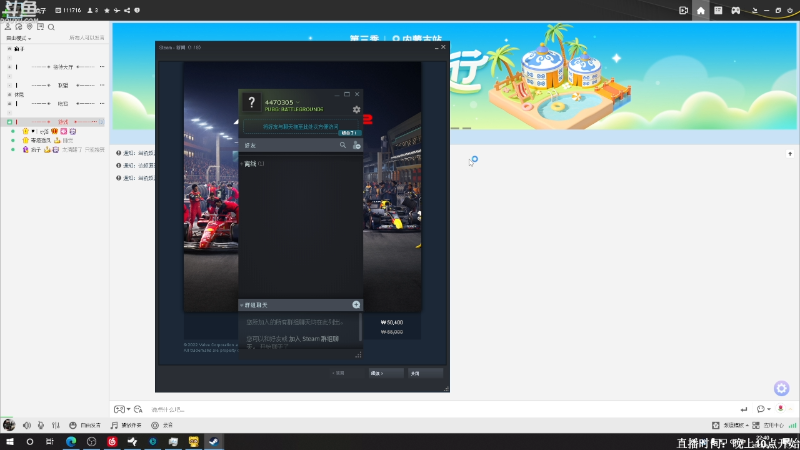Screen dimensions: 800x450
Task: Open Microsoft Edge from the taskbar
Action: [71, 441]
